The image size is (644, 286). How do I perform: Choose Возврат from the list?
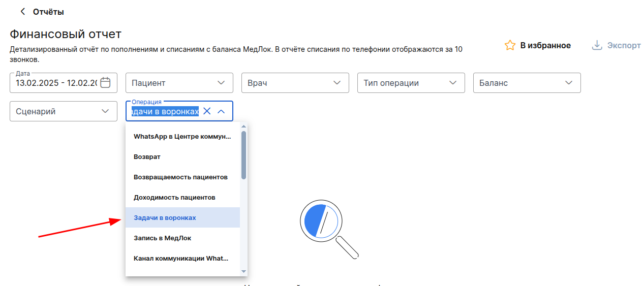[x=147, y=156]
